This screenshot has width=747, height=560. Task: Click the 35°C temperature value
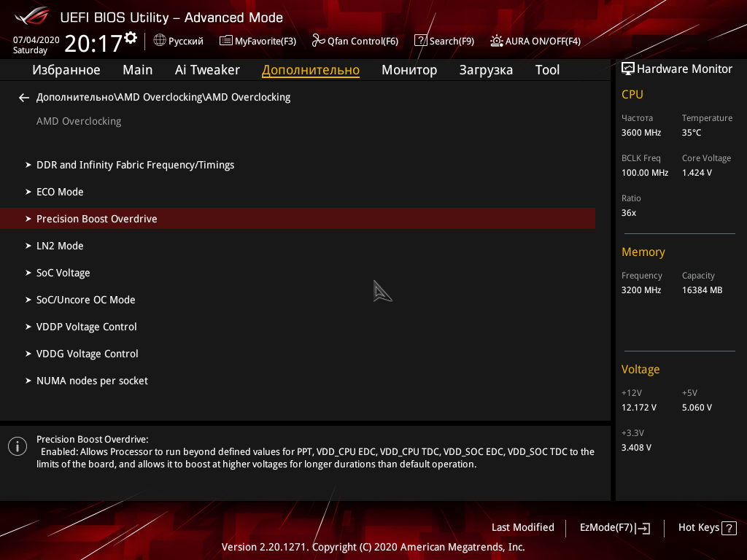click(x=692, y=133)
